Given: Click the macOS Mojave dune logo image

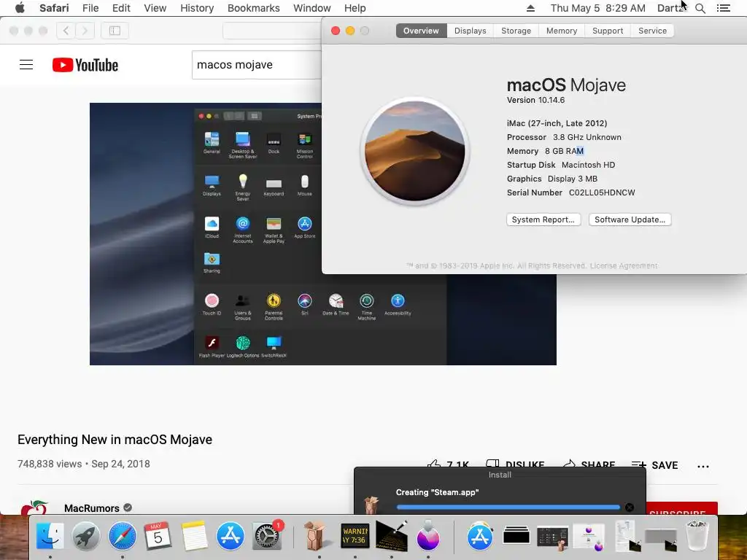Looking at the screenshot, I should pos(415,151).
